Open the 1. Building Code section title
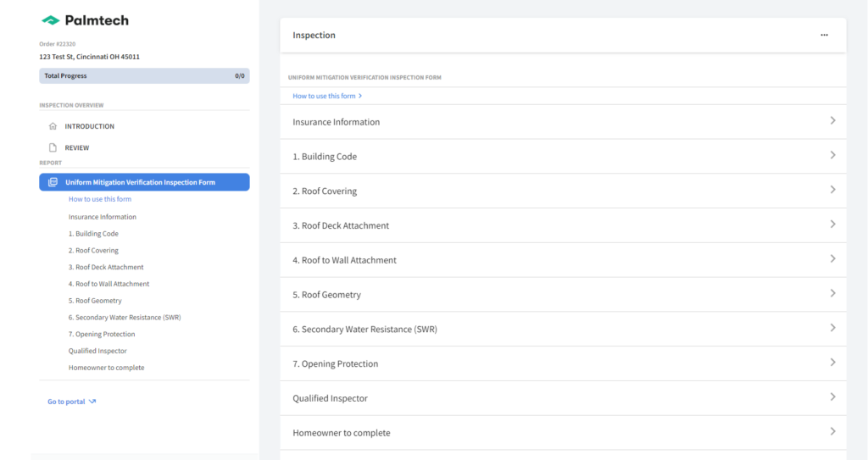Screen dimensions: 868x460 pos(325,157)
